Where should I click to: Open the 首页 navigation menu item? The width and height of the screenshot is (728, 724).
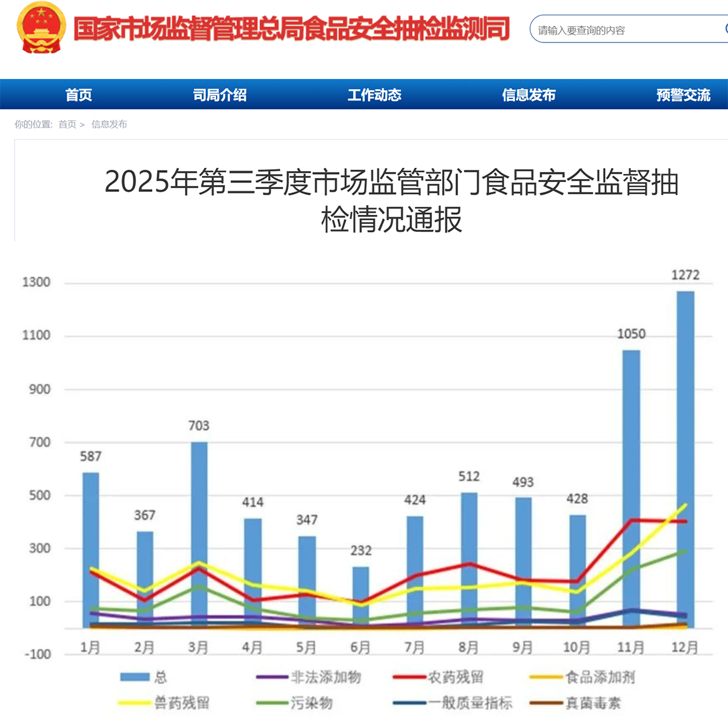pos(79,95)
